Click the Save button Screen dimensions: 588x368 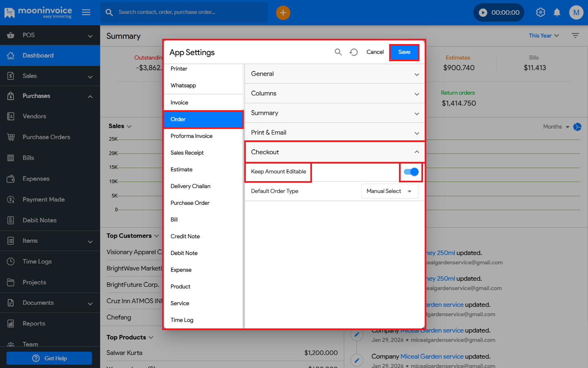(x=404, y=52)
